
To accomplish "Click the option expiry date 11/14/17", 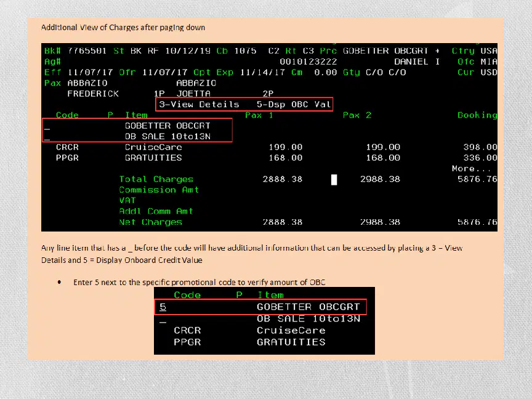I will pos(262,72).
